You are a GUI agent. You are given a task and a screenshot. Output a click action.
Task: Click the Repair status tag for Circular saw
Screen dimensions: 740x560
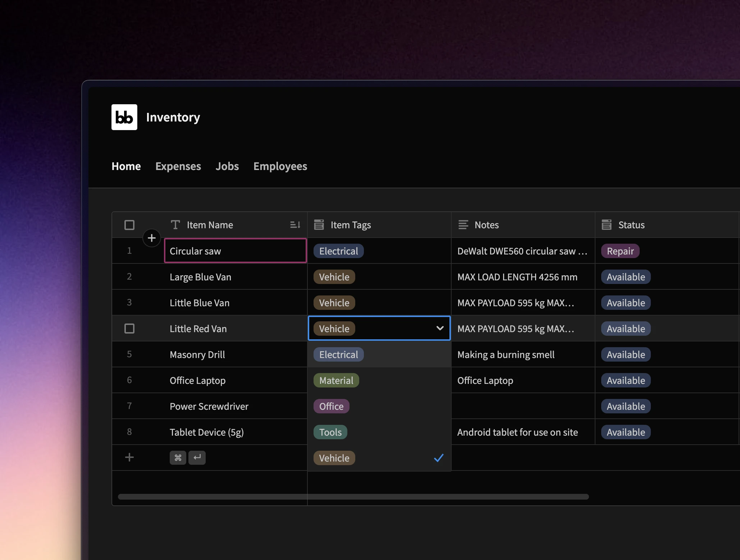pos(620,251)
